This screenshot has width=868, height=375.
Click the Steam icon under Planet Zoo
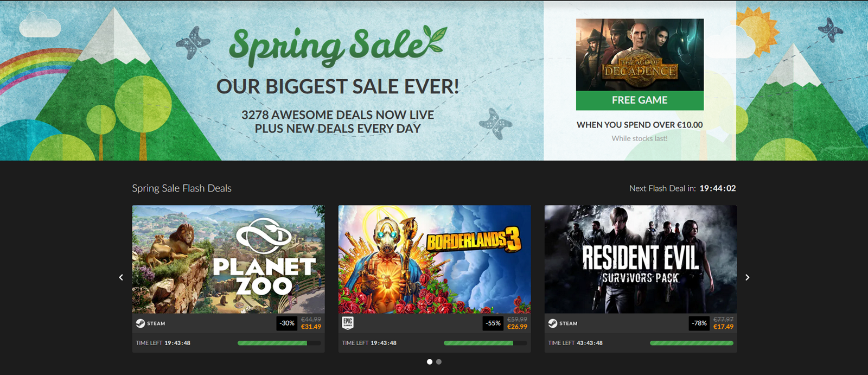[x=141, y=323]
